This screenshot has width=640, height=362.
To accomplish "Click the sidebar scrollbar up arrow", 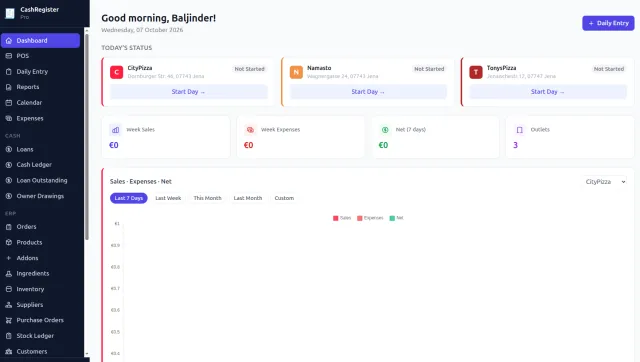I will (x=87, y=31).
